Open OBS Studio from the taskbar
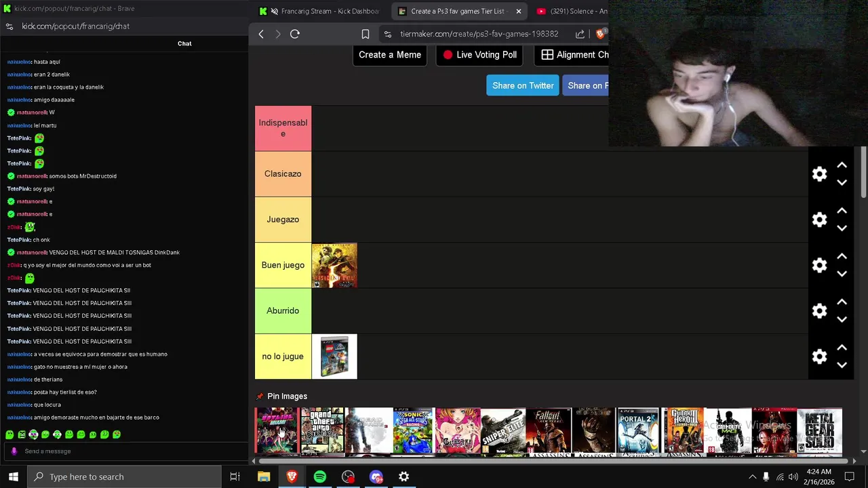 (348, 477)
